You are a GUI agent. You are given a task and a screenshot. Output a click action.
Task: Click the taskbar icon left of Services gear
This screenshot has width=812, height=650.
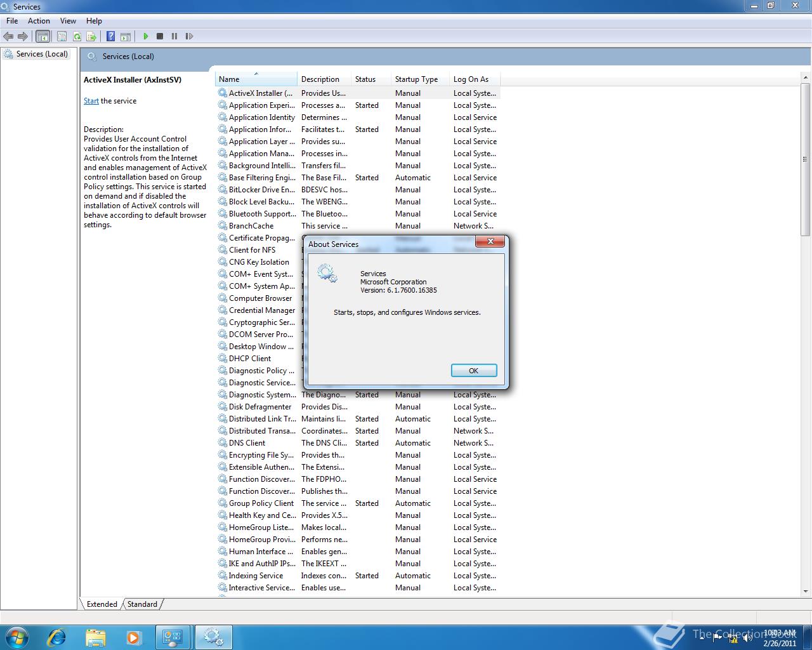click(x=173, y=637)
